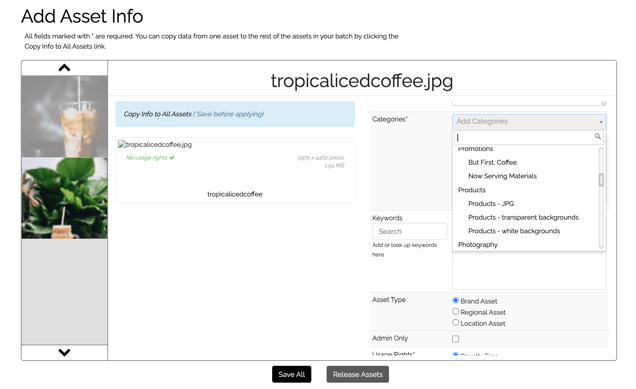Click the category list scrollbar thumb

(x=601, y=180)
